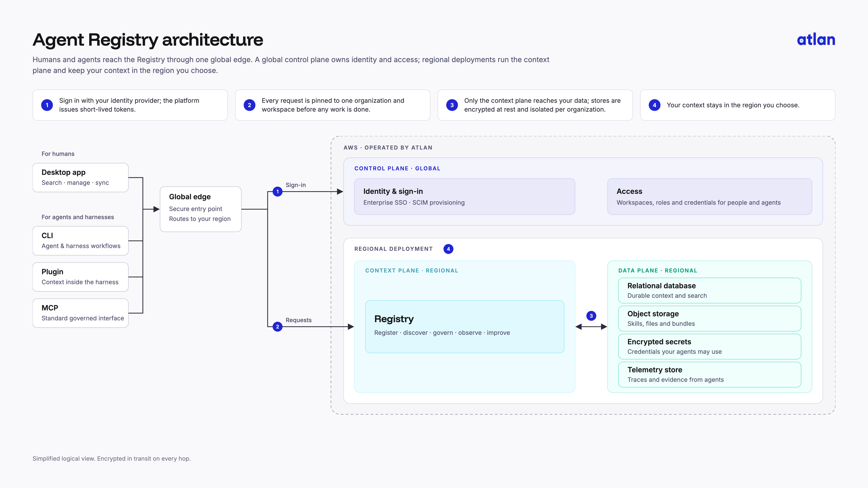Screen dimensions: 868x488
Task: Click "Agent & harness workflows" subtitle
Action: [81, 246]
